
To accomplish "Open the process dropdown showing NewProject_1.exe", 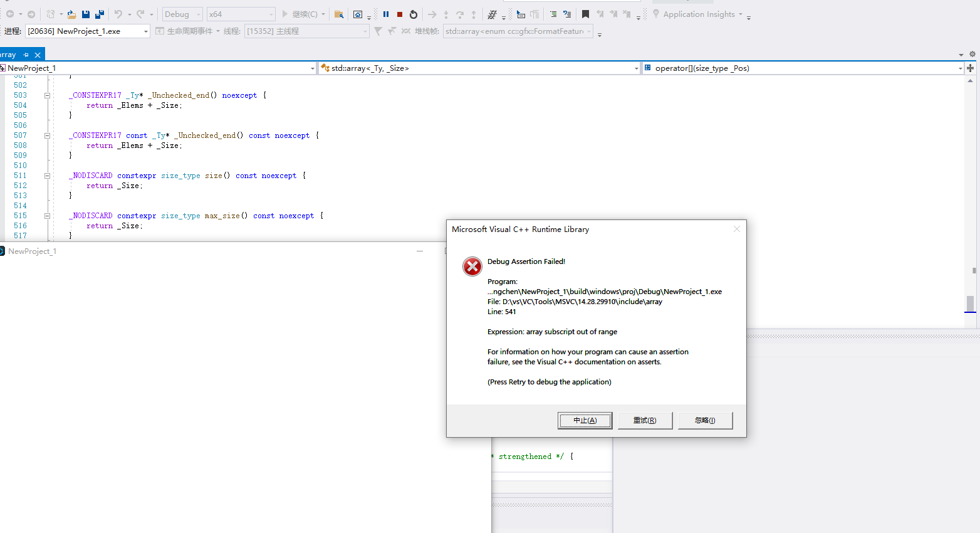I will 88,31.
